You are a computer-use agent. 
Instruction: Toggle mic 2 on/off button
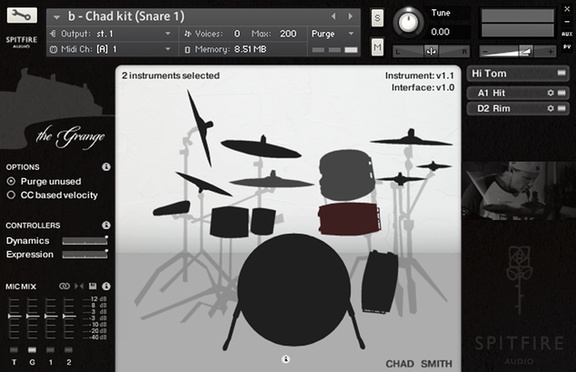[x=69, y=350]
